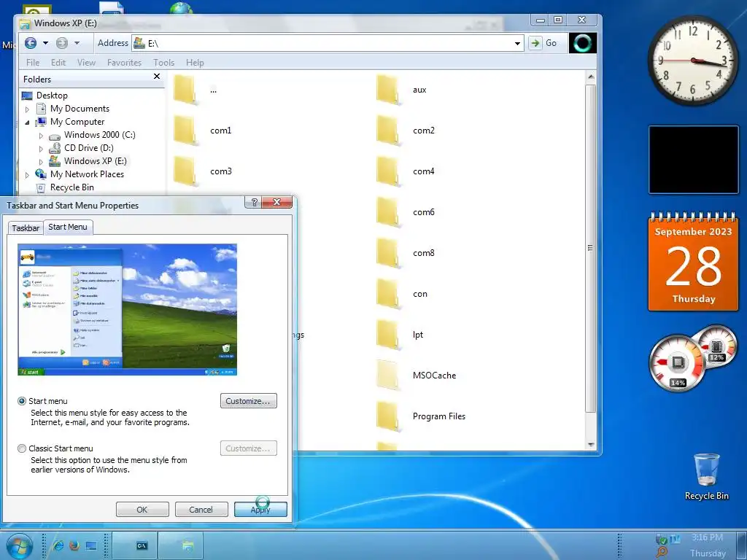Switch to the Start Menu tab
Image resolution: width=747 pixels, height=560 pixels.
point(68,227)
